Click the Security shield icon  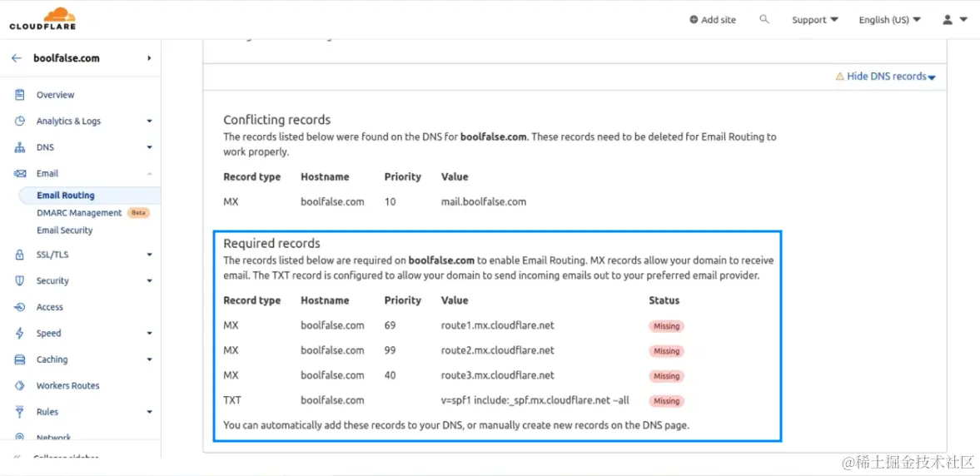click(20, 280)
